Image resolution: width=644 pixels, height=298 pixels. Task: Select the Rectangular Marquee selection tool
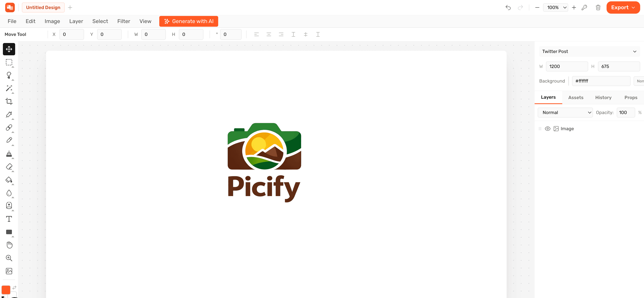click(9, 62)
